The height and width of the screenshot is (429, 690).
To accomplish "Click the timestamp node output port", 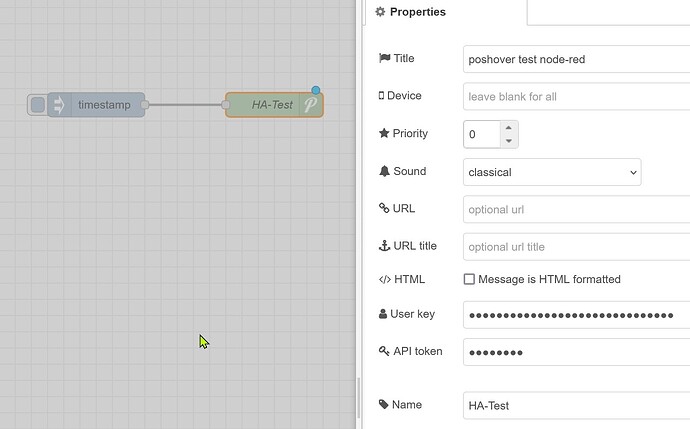I will coord(145,105).
